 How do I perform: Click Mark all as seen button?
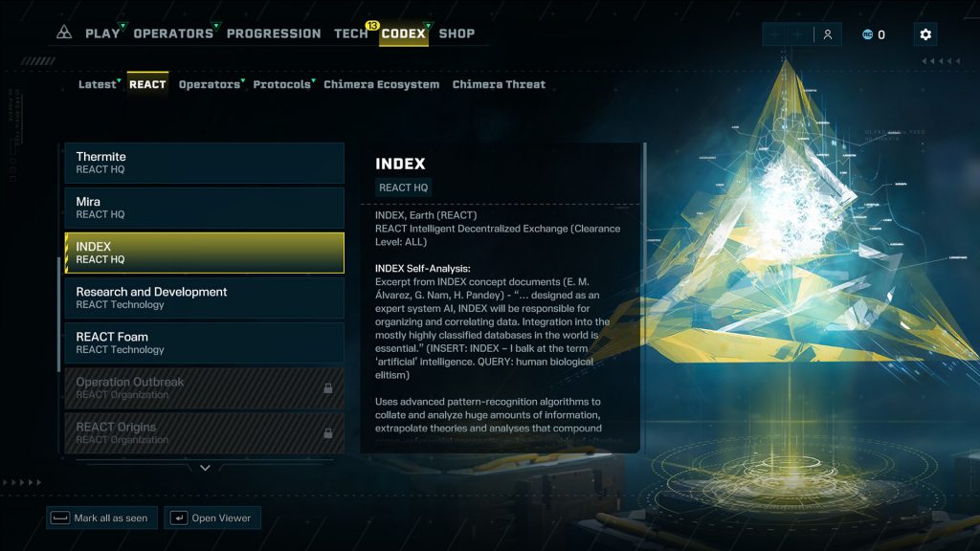coord(101,518)
